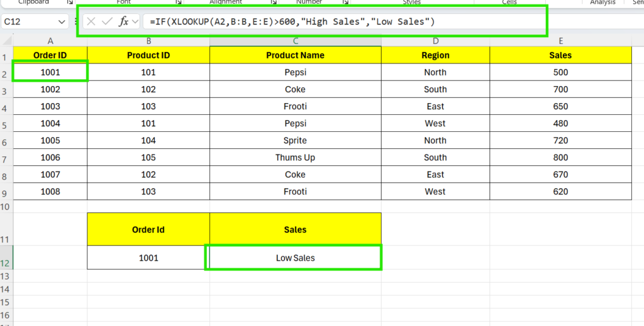Click Region 'North' in row 2
Viewport: 644px width, 326px height.
(435, 72)
